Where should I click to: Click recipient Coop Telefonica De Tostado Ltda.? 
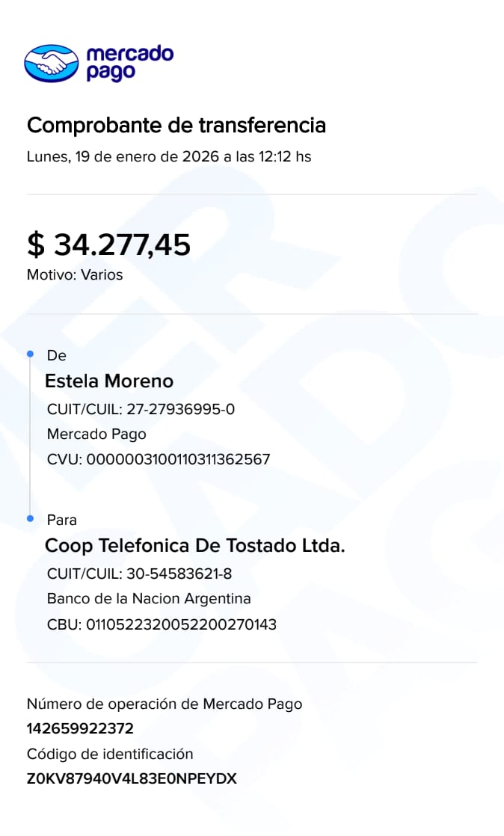(x=195, y=546)
